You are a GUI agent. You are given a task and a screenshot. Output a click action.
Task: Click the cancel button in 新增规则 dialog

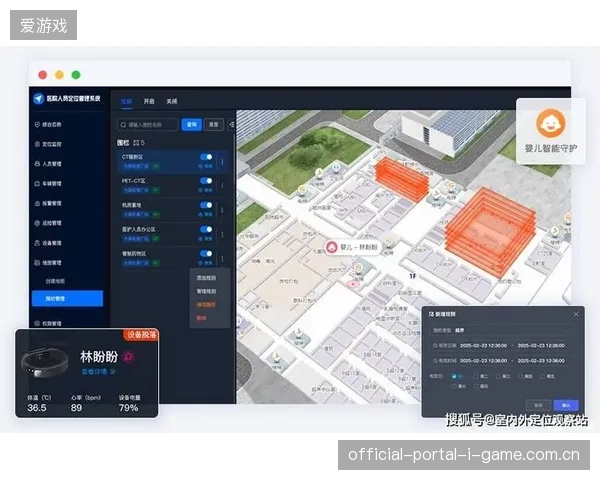tap(538, 405)
